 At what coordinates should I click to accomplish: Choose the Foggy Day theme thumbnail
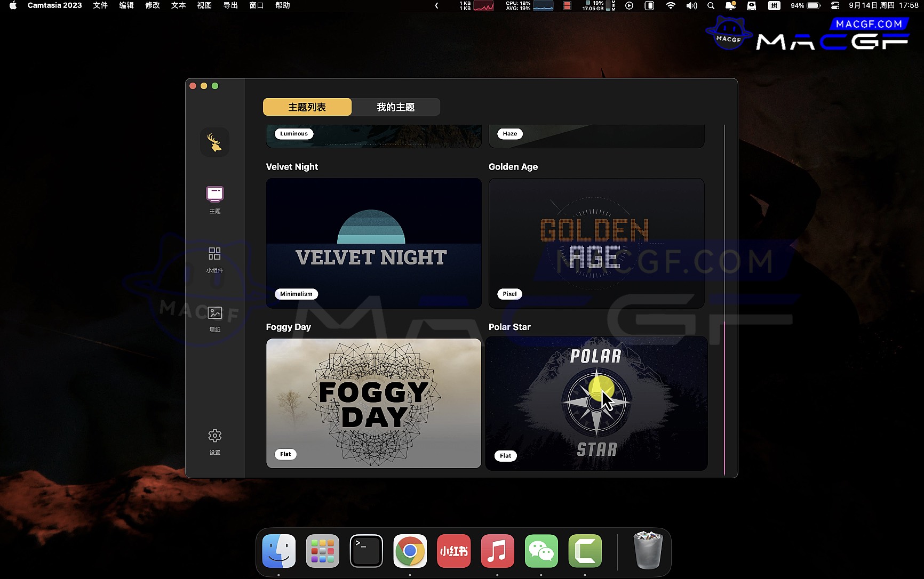pyautogui.click(x=373, y=403)
